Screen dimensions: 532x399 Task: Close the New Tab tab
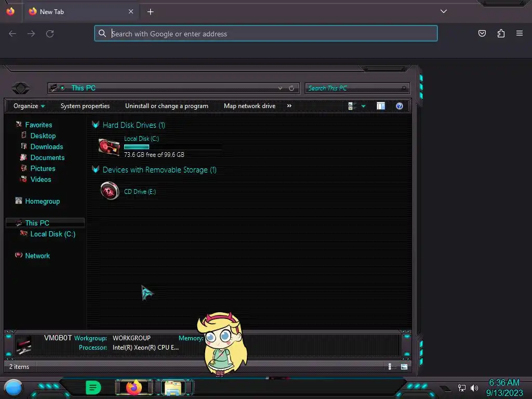coord(130,11)
